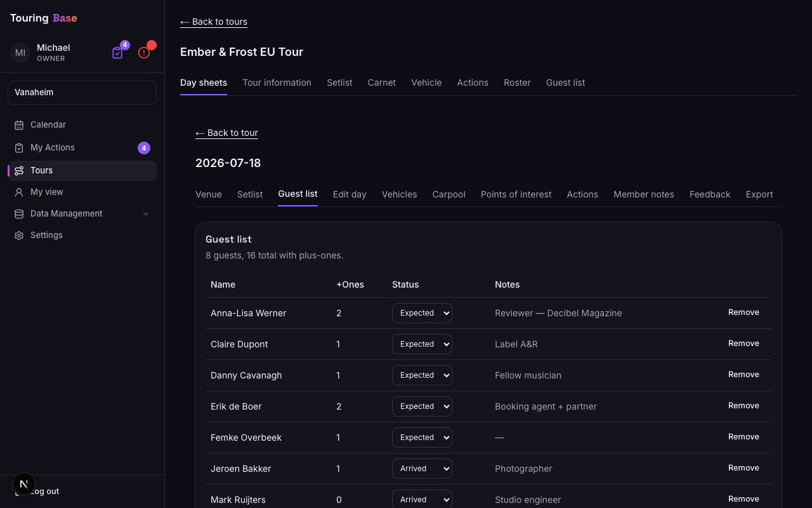
Task: Expand the Data Management chevron
Action: coord(146,214)
